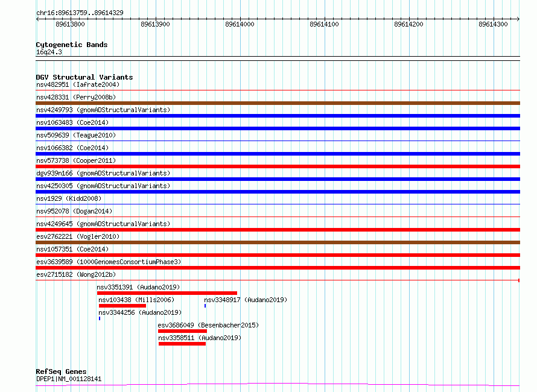Select the blue bar of nsv4249793
Image resolution: width=537 pixels, height=392 pixels.
(x=278, y=116)
